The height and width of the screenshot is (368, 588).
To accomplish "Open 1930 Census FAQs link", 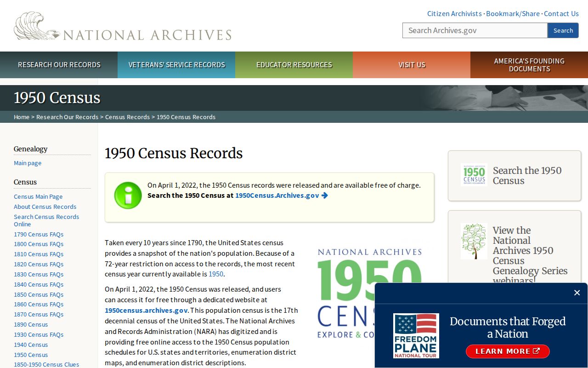I will pos(39,334).
